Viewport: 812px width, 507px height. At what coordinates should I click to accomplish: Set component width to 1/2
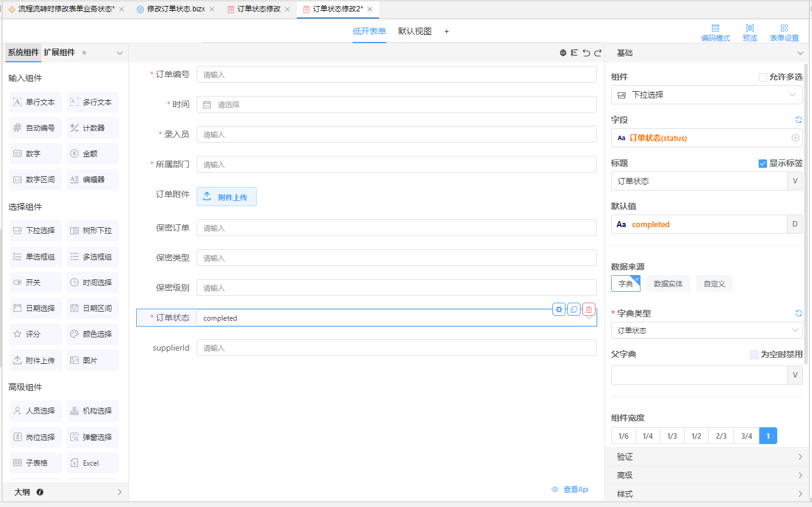click(696, 436)
